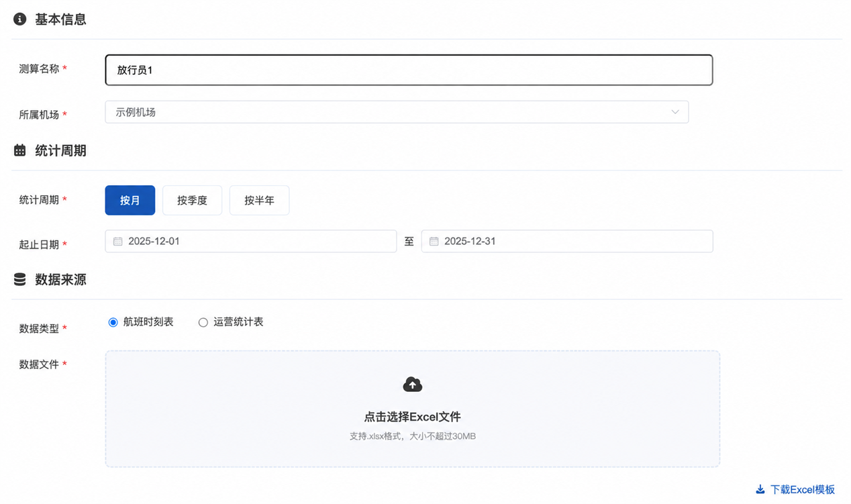Click the 数据来源 section heading
Screen dimensions: 851x504
tap(60, 280)
